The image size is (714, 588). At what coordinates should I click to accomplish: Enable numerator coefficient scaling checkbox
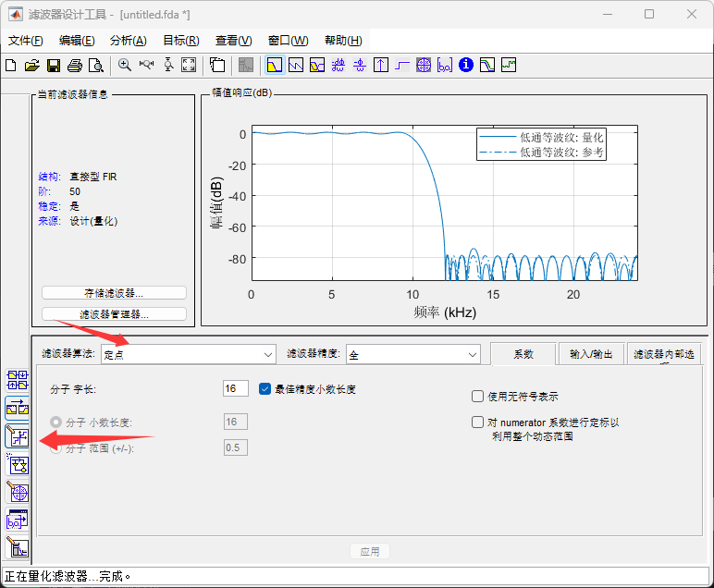pyautogui.click(x=477, y=423)
